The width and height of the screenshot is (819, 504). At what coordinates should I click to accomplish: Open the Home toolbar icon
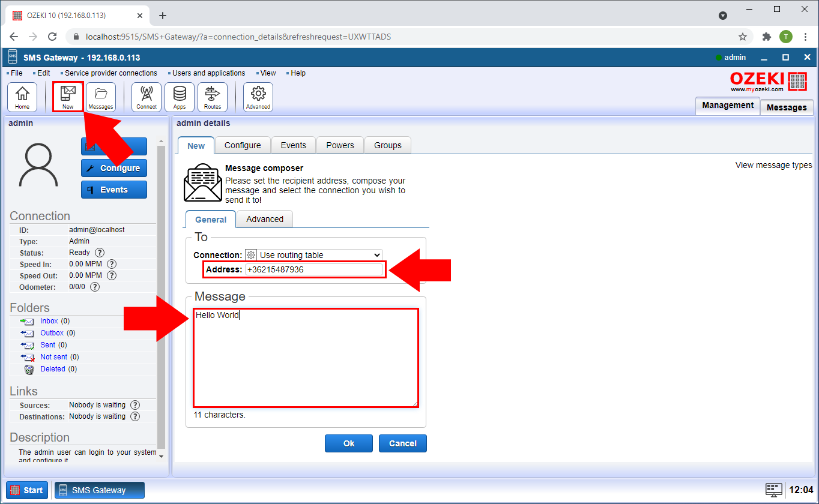point(22,97)
